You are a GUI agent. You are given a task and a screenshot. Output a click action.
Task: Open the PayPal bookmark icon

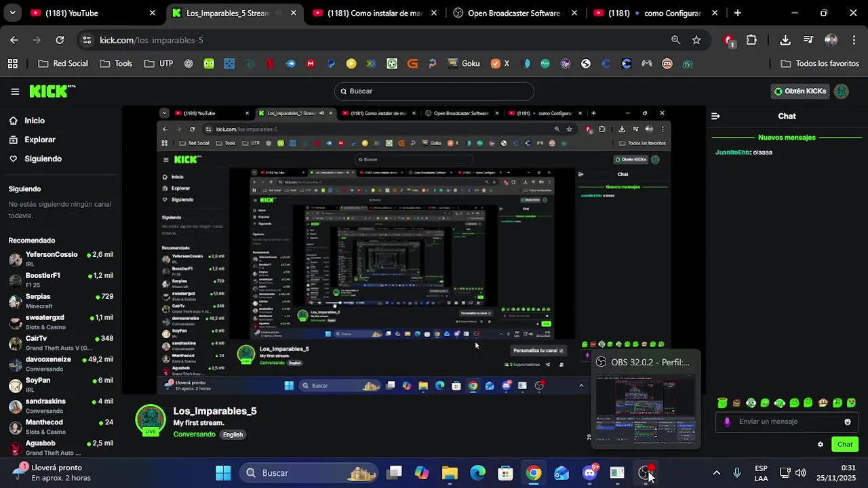click(332, 64)
